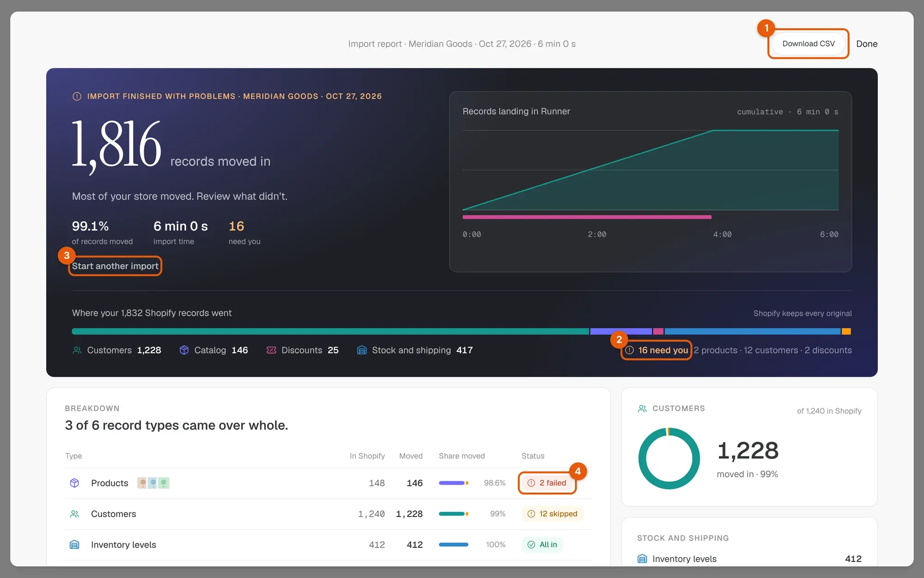Click the Customers share moved progress bar
The image size is (924, 578).
[x=454, y=514]
